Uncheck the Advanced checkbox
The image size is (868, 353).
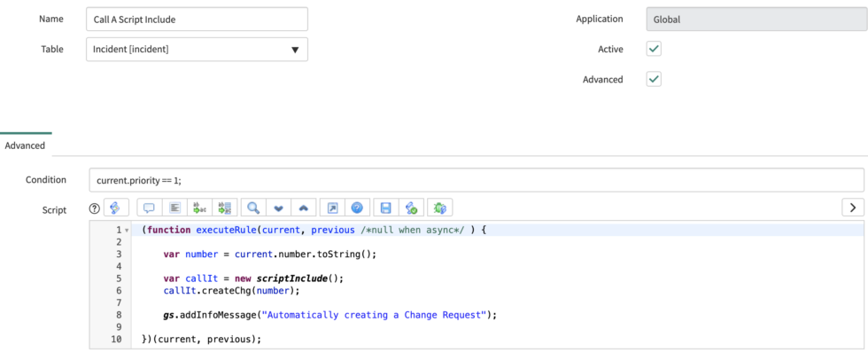pos(654,79)
